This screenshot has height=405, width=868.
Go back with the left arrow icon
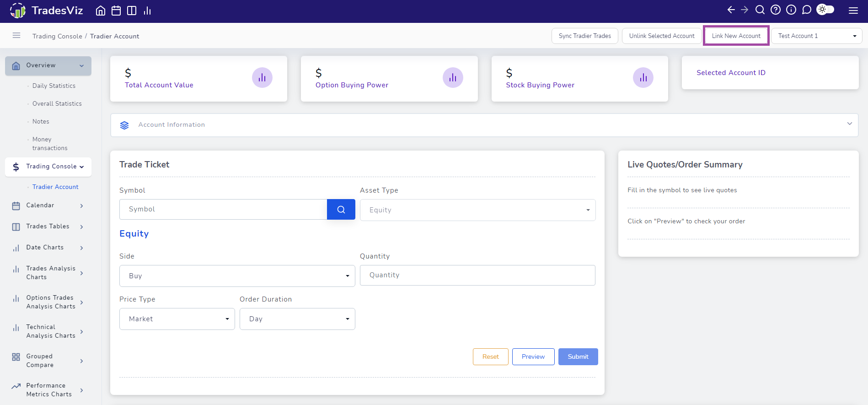click(x=731, y=10)
